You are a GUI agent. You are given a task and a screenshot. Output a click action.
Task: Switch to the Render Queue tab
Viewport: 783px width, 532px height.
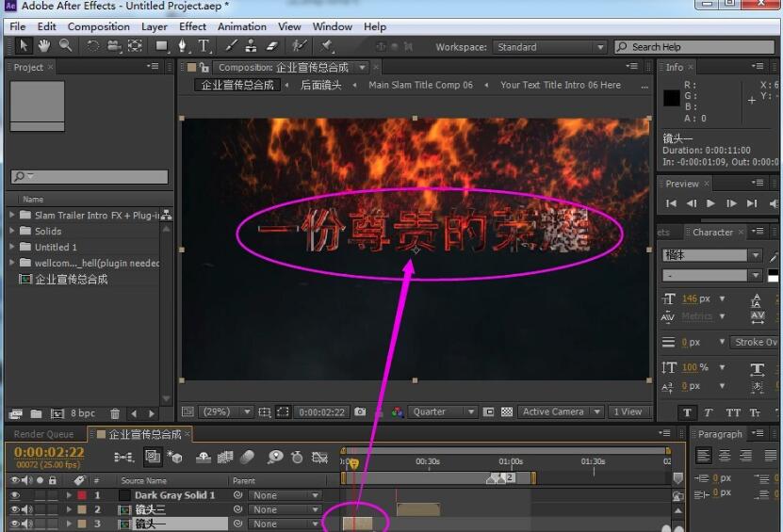click(x=43, y=434)
